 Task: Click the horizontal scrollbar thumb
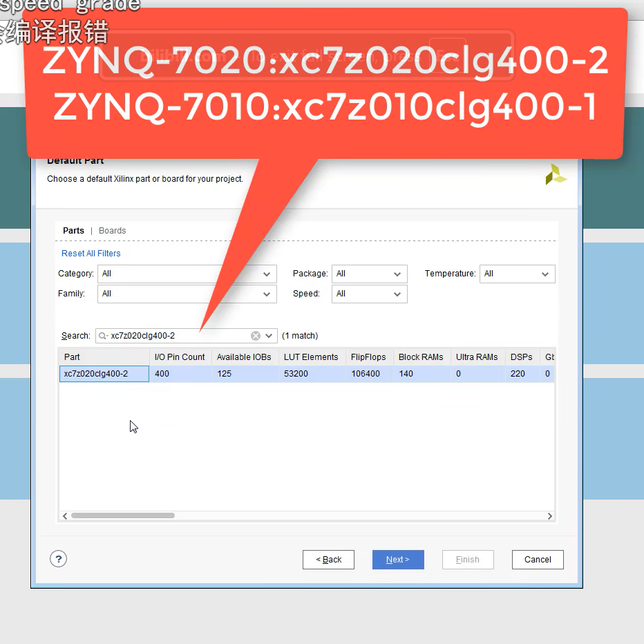pos(123,515)
